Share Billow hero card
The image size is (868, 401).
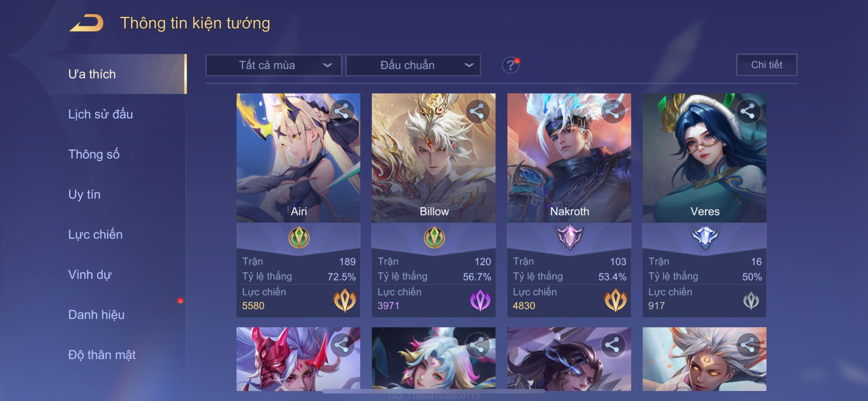[477, 111]
